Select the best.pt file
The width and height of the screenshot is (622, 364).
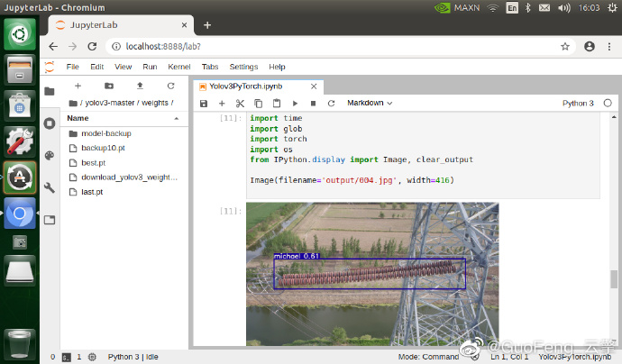[93, 163]
